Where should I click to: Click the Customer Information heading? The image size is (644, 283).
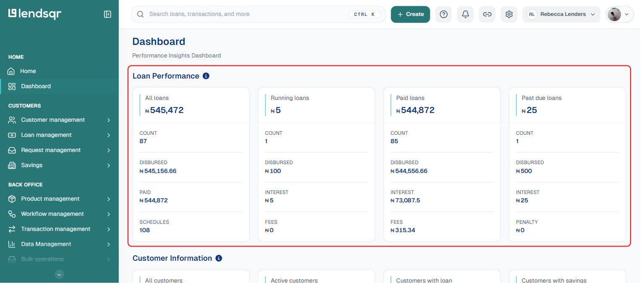(x=172, y=258)
